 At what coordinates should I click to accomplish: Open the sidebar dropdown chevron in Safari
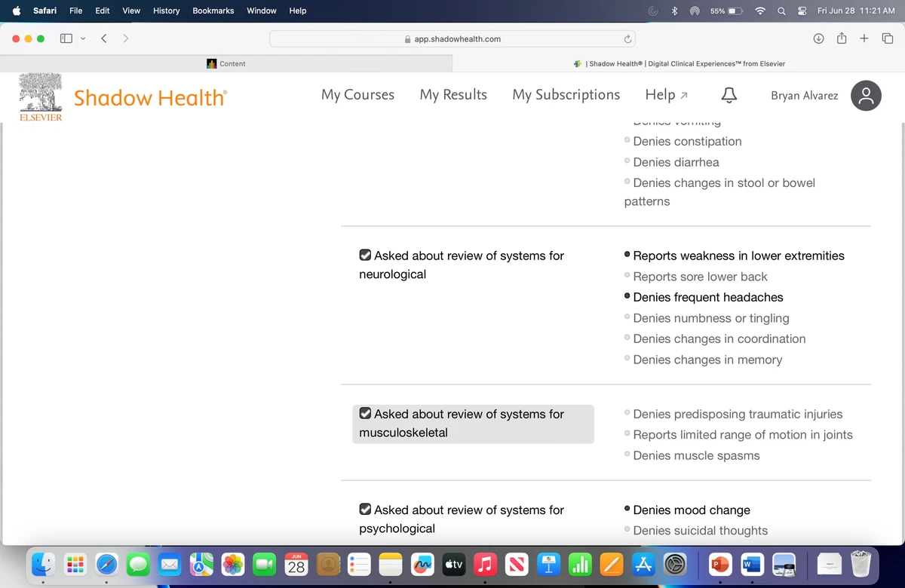coord(82,38)
